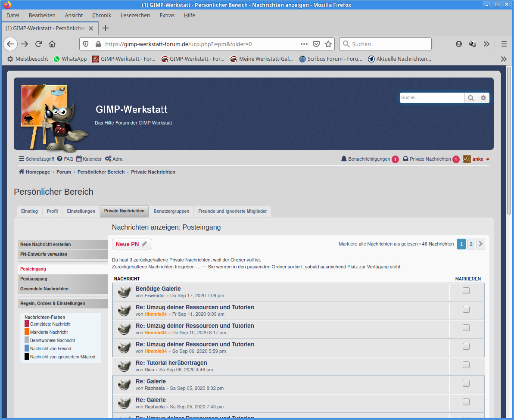This screenshot has height=420, width=514.
Task: Click the forum Suche input field
Action: pyautogui.click(x=432, y=98)
